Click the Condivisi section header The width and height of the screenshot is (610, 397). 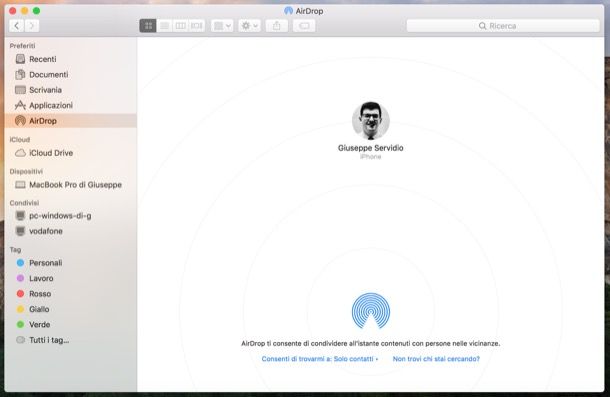(24, 203)
